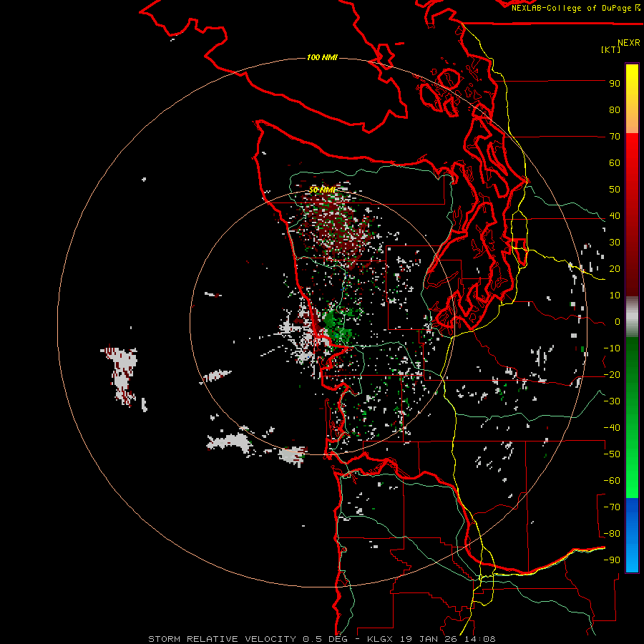Click the 80 value on the velocity scale
This screenshot has width=644, height=644.
(x=615, y=109)
